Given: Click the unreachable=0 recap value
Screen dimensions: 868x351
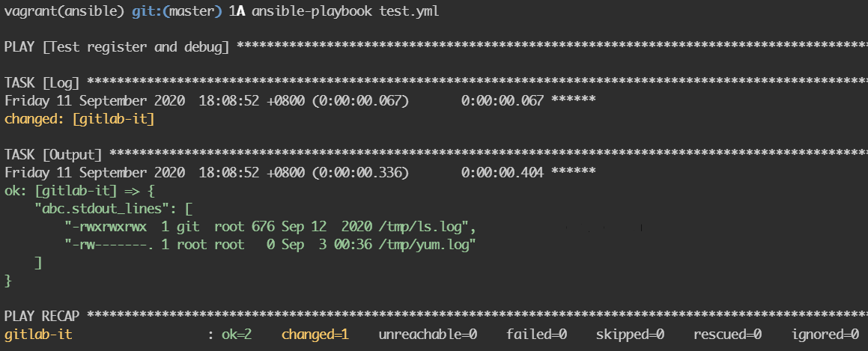Looking at the screenshot, I should [428, 335].
